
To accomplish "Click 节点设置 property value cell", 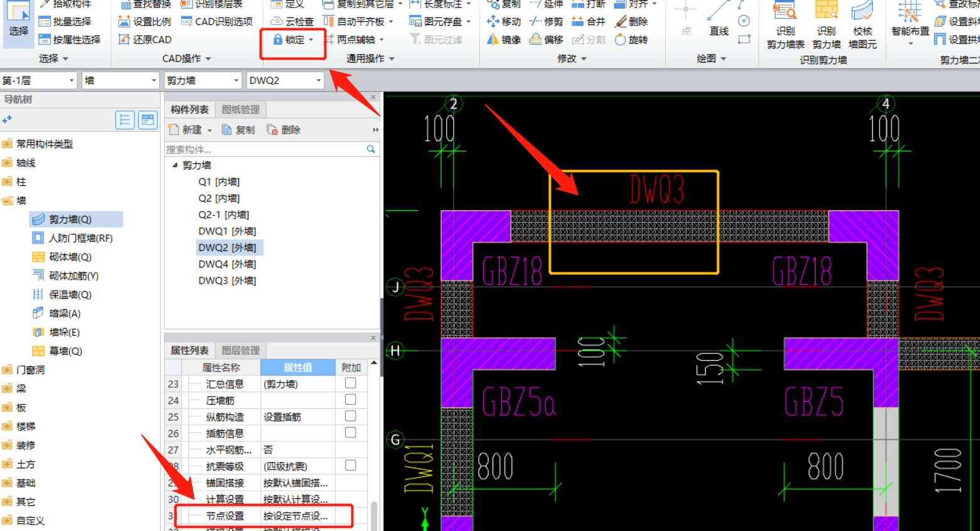I will (x=297, y=516).
